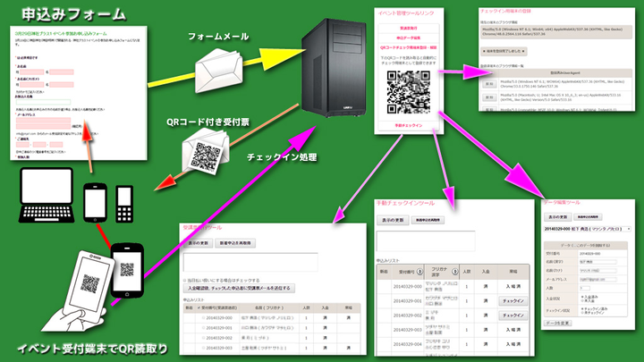Click the laptop computer icon
The image size is (644, 362).
click(x=47, y=196)
